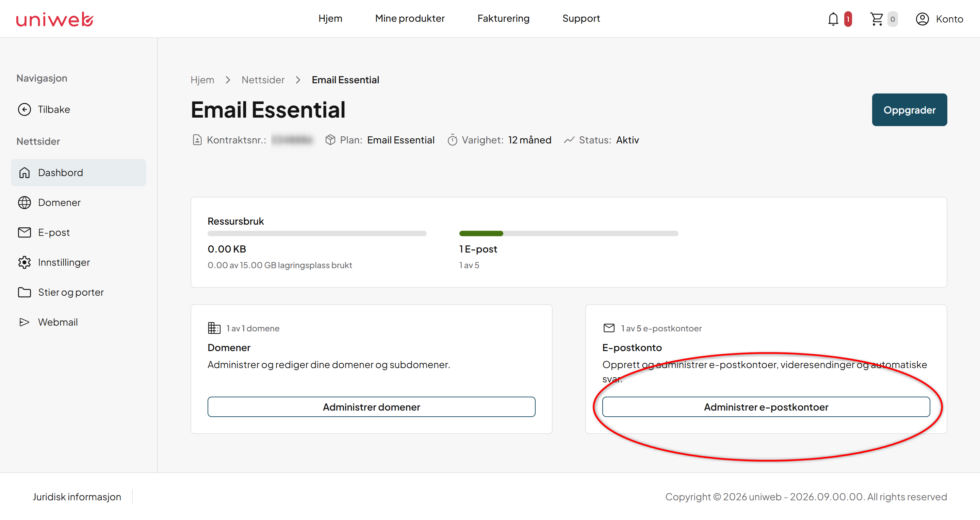Go back using the Tilbake arrow icon
The width and height of the screenshot is (980, 520).
click(24, 109)
